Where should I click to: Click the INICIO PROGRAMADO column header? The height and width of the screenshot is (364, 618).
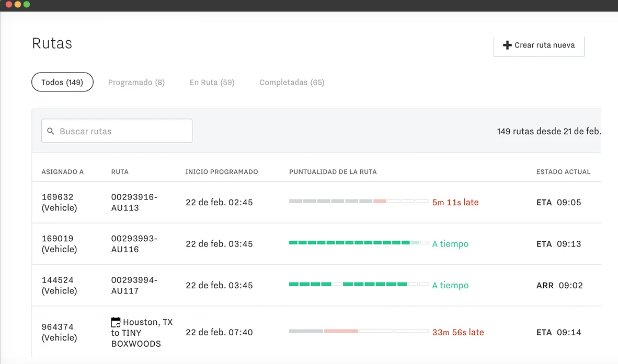pos(222,172)
